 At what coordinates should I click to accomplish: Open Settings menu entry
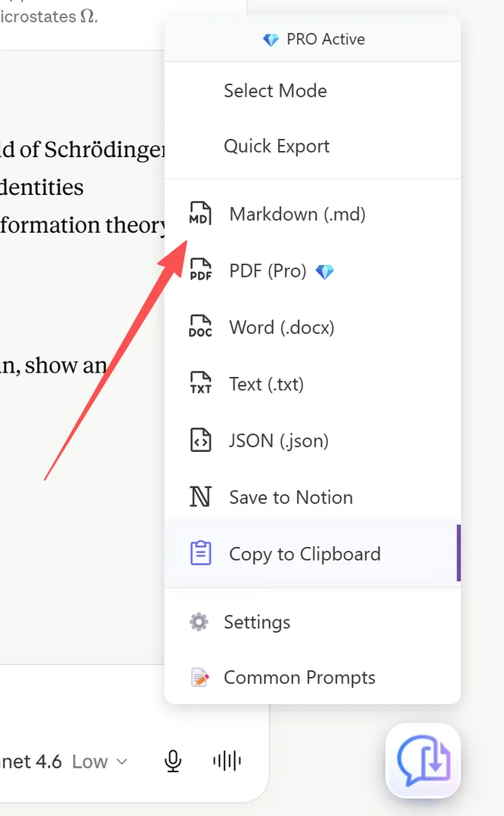pos(312,622)
